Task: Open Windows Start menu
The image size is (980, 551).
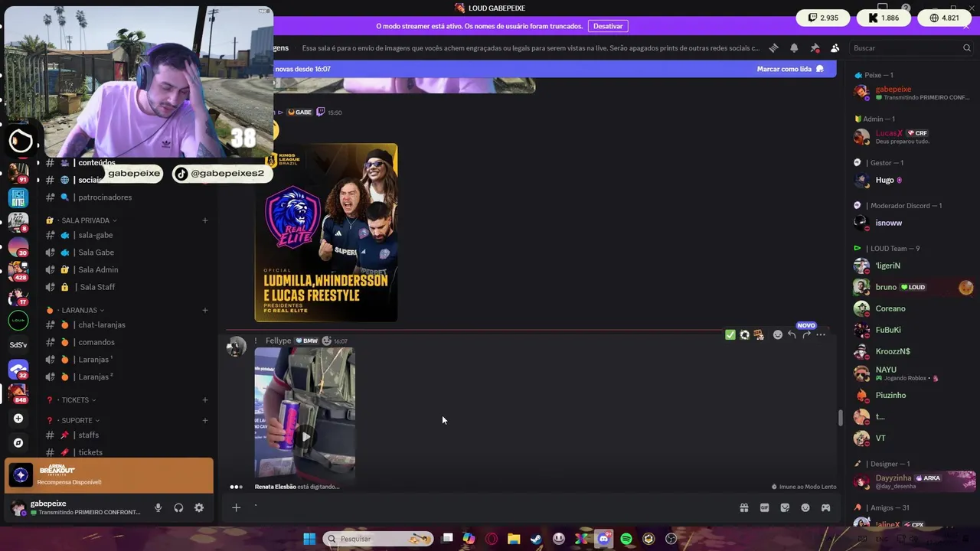Action: point(309,539)
